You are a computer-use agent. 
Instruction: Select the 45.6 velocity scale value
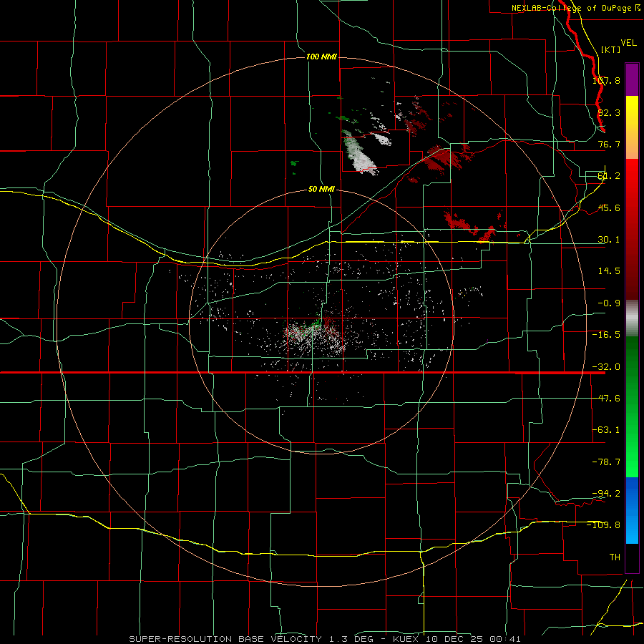pyautogui.click(x=609, y=208)
